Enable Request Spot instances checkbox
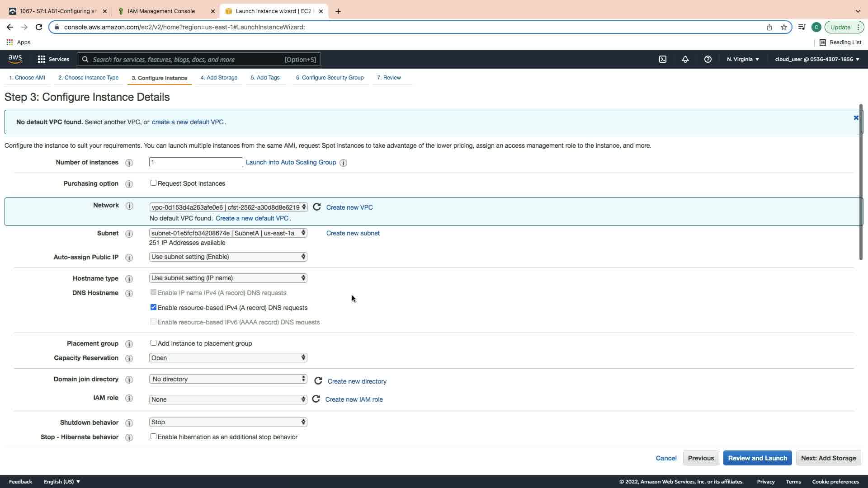Screen dimensions: 868x488 point(153,183)
